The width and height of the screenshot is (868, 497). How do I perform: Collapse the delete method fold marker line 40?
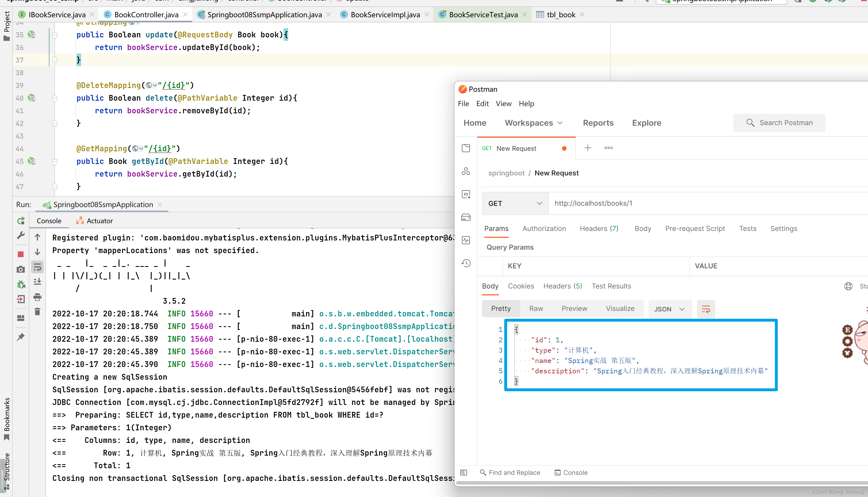point(55,98)
